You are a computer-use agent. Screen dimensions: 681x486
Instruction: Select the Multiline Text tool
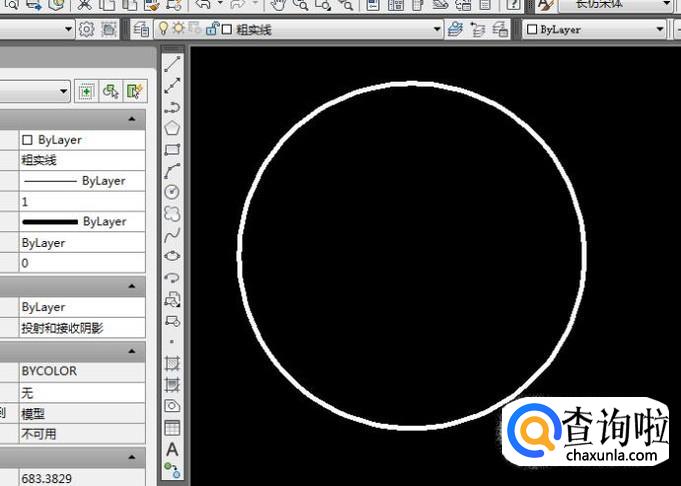[172, 449]
